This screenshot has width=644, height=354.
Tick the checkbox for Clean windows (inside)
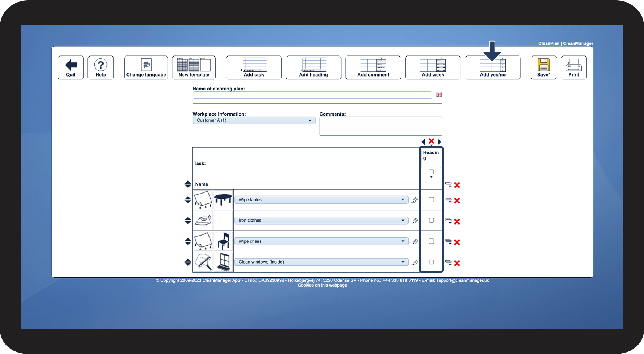tap(431, 262)
